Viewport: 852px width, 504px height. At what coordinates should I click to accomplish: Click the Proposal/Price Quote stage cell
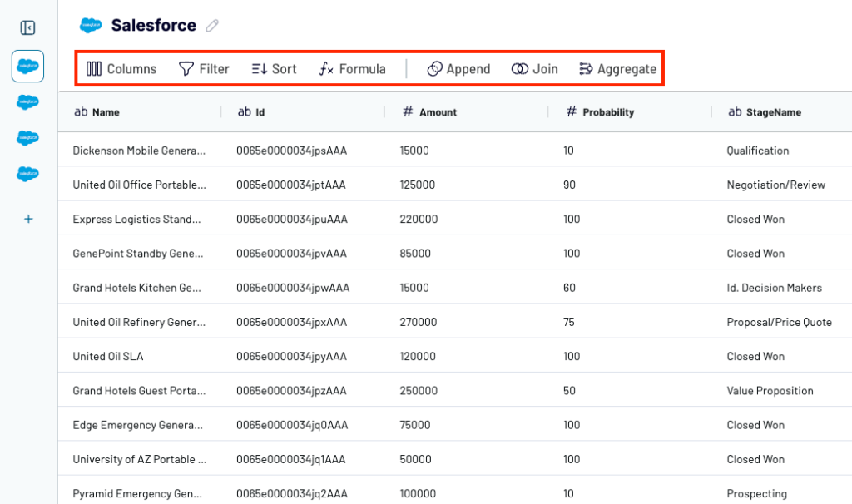779,322
